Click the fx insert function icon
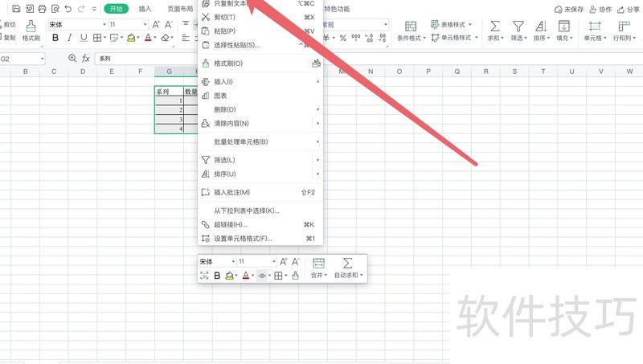The height and width of the screenshot is (364, 643). [86, 58]
